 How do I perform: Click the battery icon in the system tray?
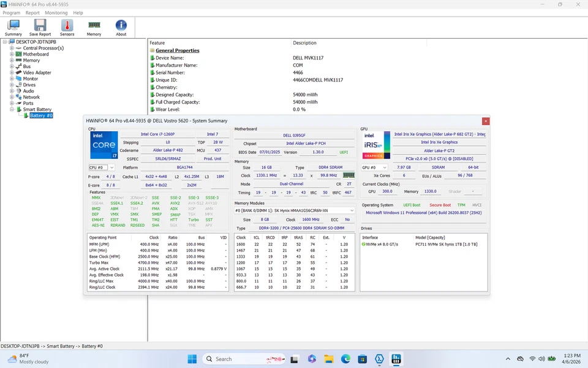[x=552, y=359]
